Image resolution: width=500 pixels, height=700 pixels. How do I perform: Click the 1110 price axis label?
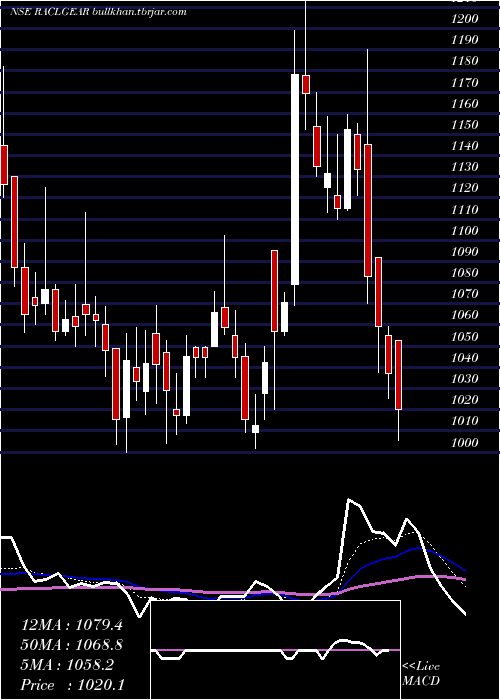coord(465,209)
